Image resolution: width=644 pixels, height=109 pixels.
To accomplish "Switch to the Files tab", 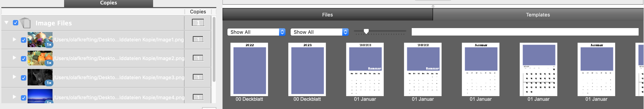I will pos(328,14).
